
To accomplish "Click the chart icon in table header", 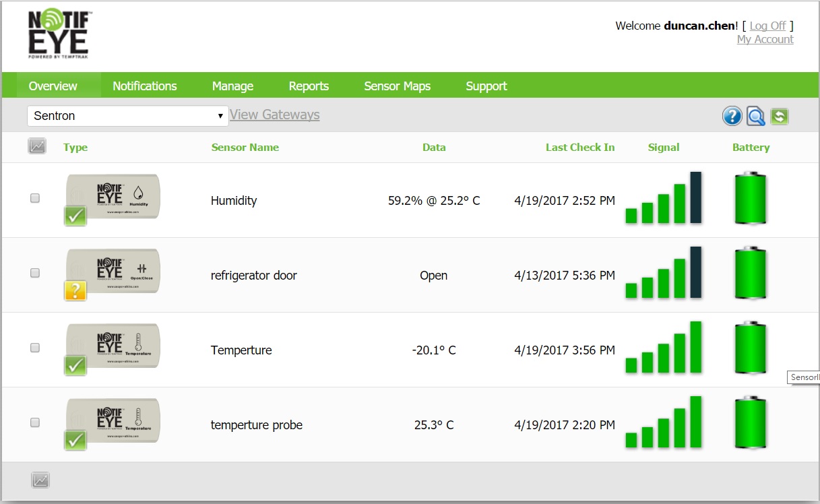I will pyautogui.click(x=37, y=146).
